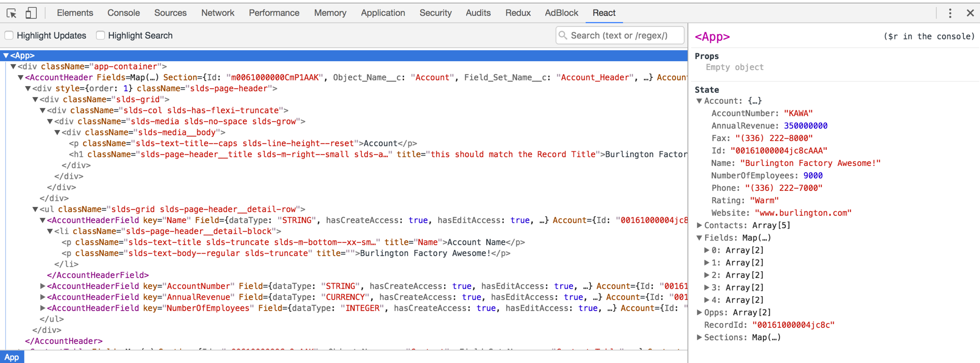Viewport: 980px width, 363px height.
Task: Collapse AccountHeaderField key Name node
Action: 42,220
